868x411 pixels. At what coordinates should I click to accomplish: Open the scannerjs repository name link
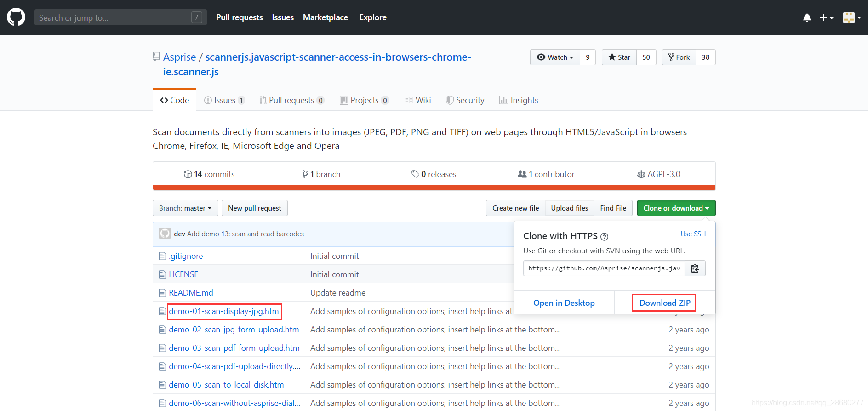click(x=317, y=64)
